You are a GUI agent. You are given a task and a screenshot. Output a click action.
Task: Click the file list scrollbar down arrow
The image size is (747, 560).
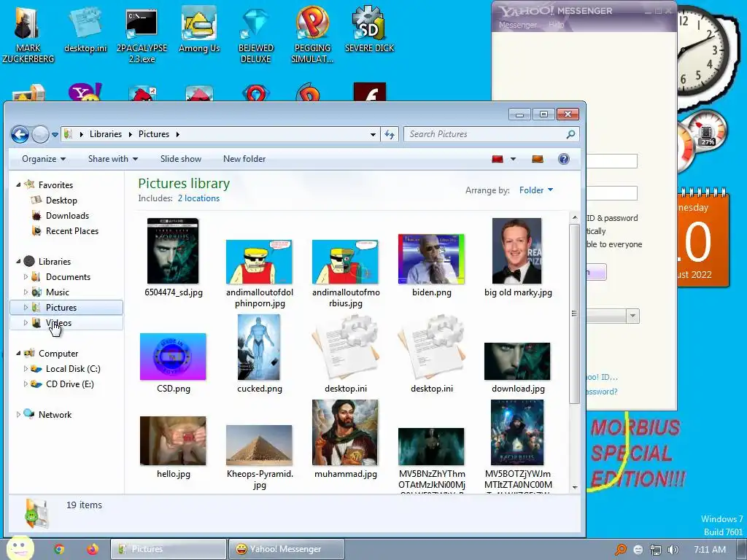coord(575,487)
